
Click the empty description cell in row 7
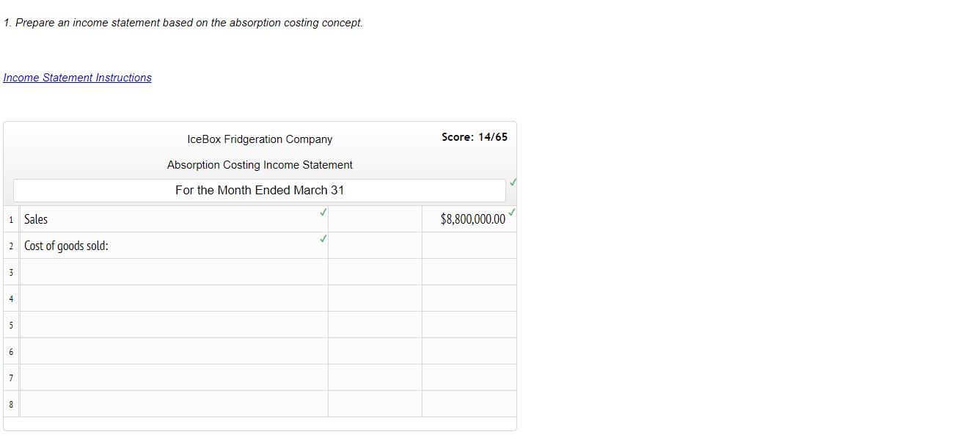pyautogui.click(x=174, y=377)
